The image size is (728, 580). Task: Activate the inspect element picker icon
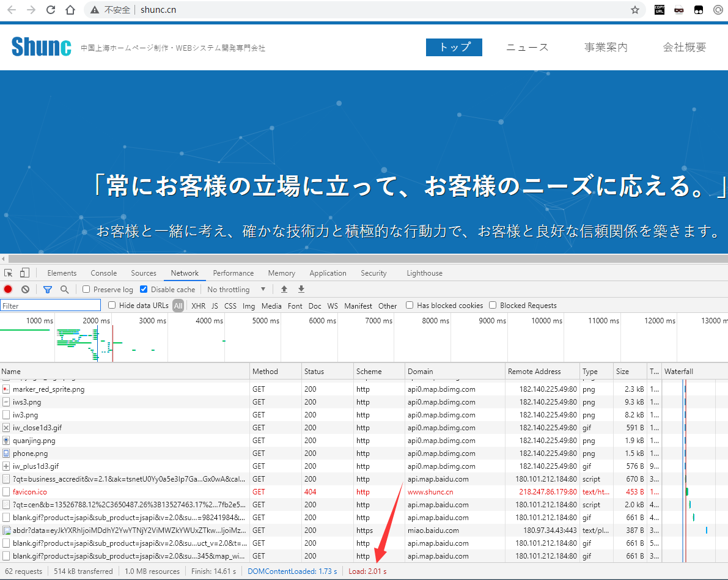click(9, 273)
